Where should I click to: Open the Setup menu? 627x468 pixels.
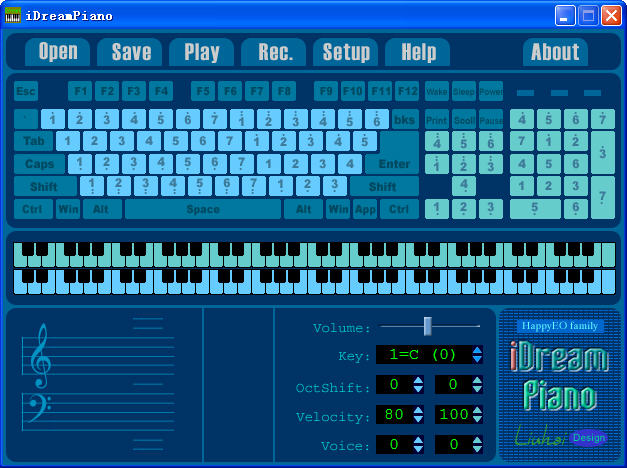pyautogui.click(x=345, y=52)
